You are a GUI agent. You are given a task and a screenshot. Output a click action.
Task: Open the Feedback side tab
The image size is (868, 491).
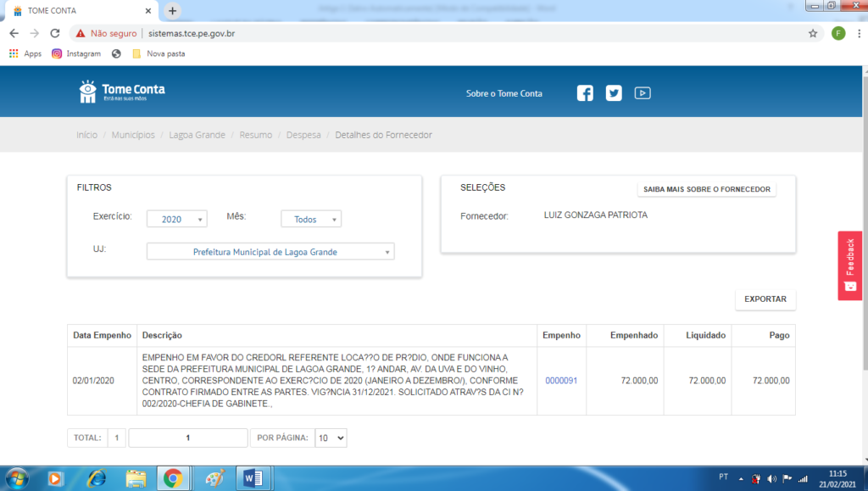pos(849,265)
